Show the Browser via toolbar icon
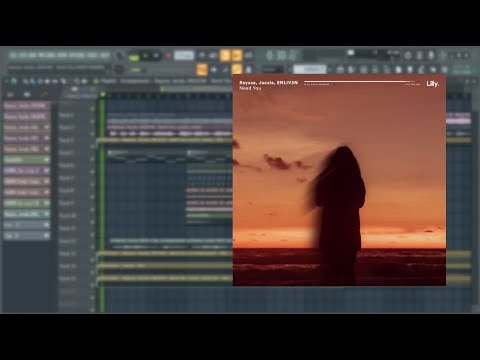This screenshot has width=480, height=360. tap(387, 70)
